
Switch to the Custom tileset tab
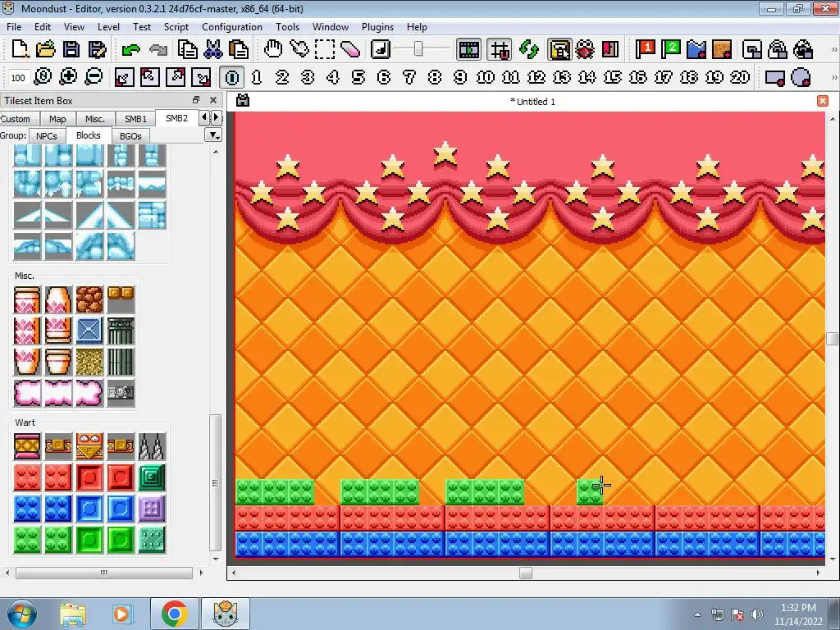[x=16, y=119]
